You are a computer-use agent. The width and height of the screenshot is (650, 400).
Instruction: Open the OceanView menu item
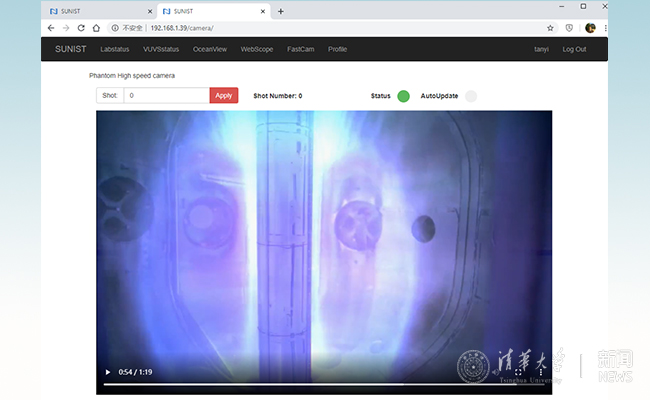[210, 49]
